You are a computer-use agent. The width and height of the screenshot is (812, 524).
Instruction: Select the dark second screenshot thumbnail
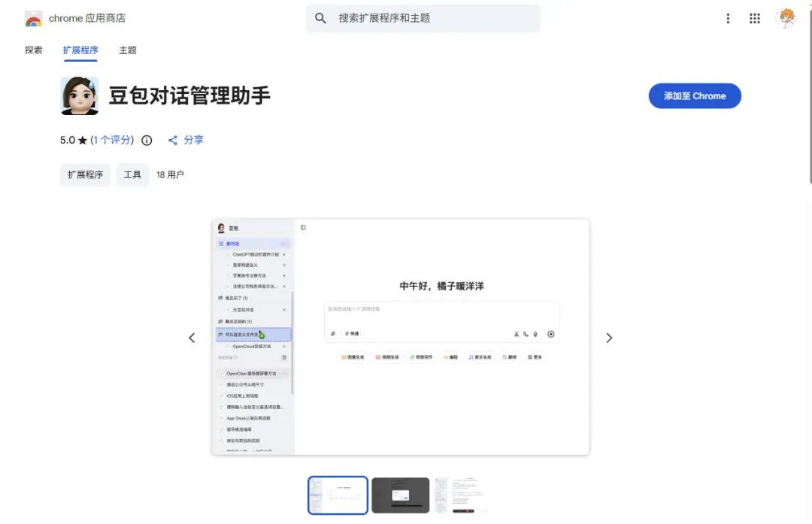[400, 495]
